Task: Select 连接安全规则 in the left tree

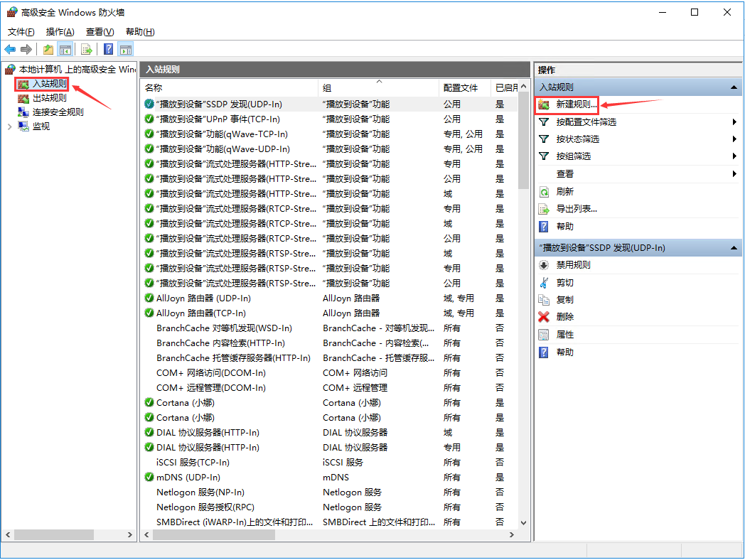Action: 58,112
